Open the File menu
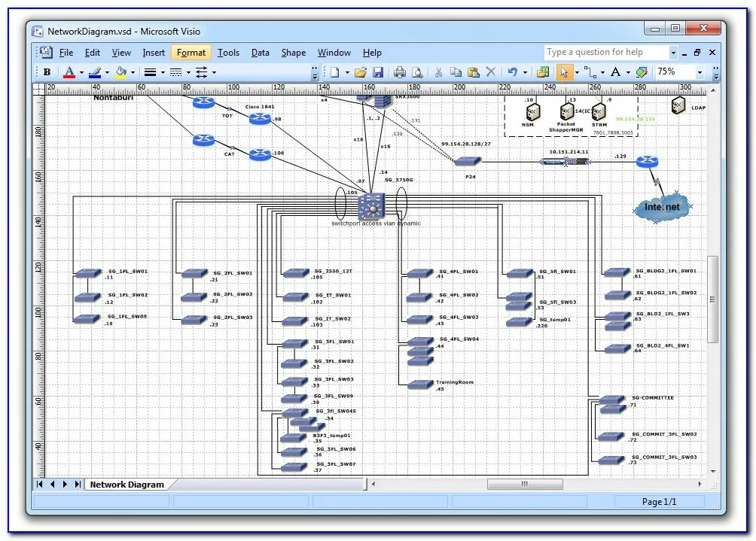Viewport: 756px width, 541px height. click(x=66, y=53)
